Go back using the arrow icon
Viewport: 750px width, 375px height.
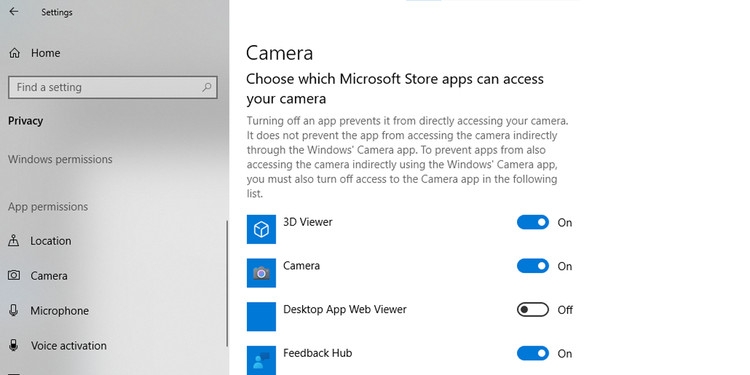pyautogui.click(x=14, y=11)
